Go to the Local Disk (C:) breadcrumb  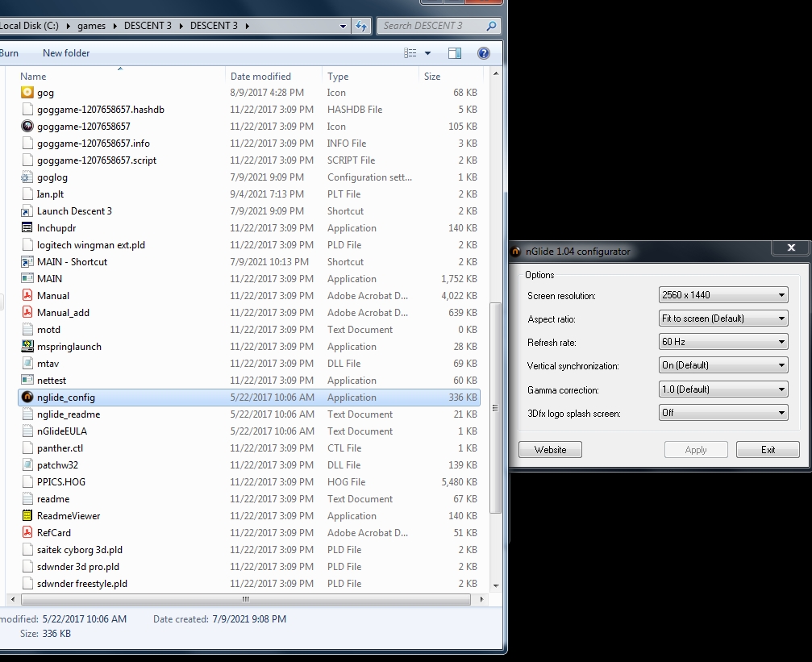pos(30,26)
